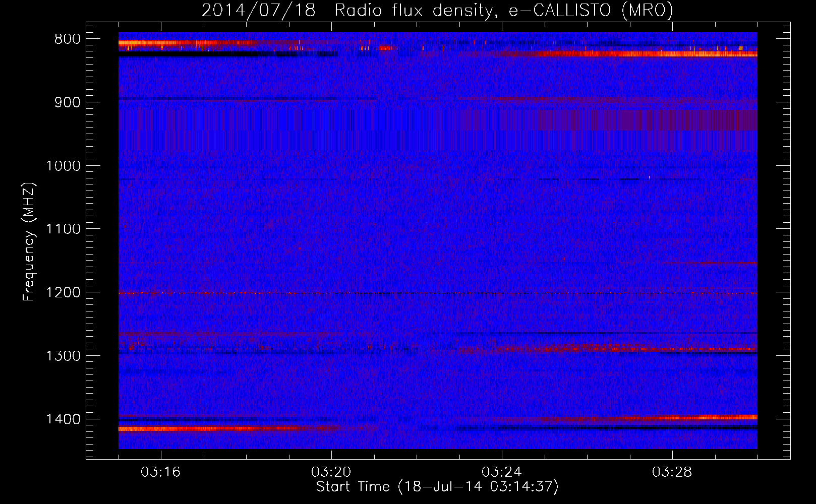Click the 03:20 time tick label
The image size is (816, 504).
tap(331, 472)
